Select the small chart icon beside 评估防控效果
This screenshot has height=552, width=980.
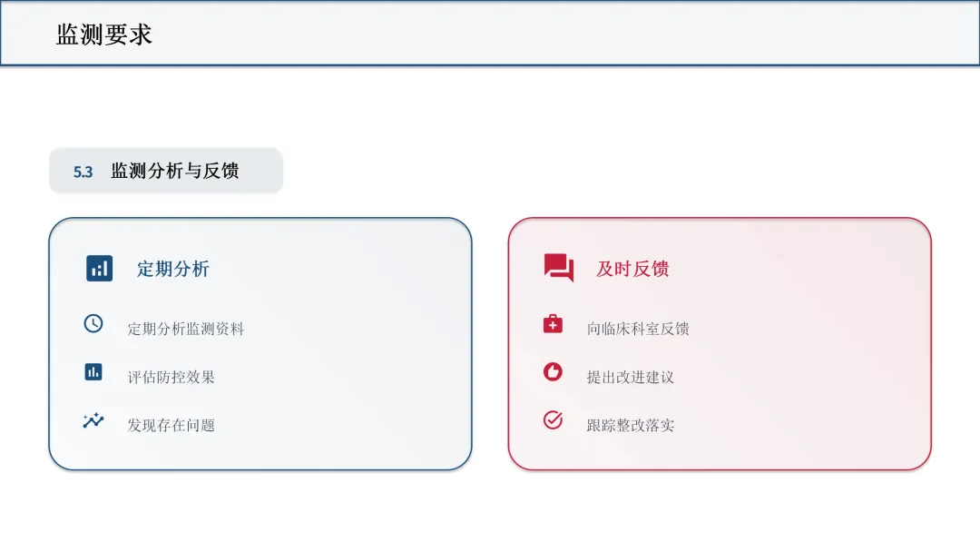click(x=93, y=372)
